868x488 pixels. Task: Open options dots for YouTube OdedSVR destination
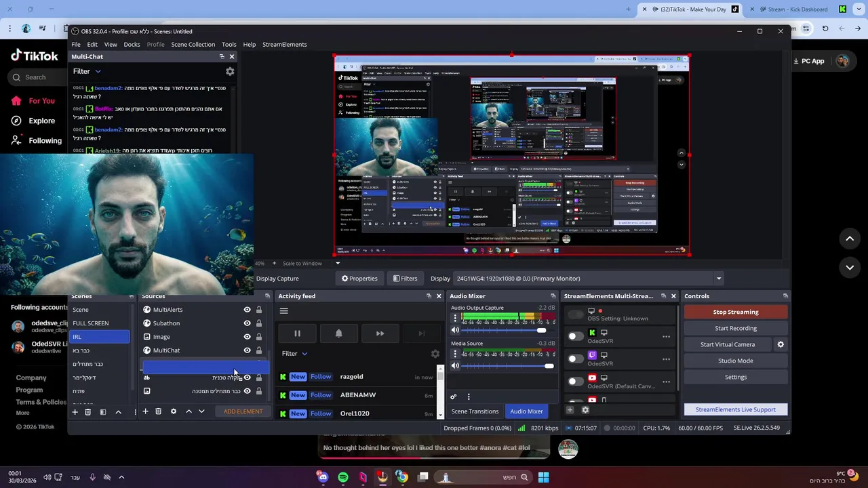pos(666,382)
